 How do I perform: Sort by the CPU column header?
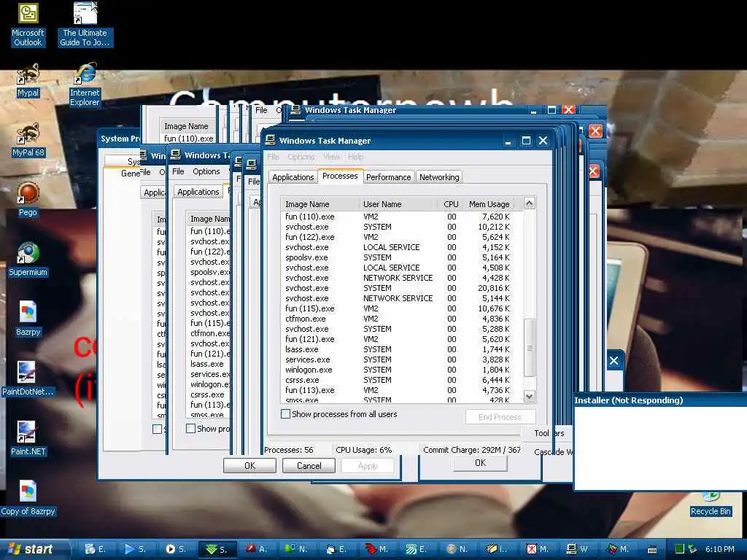point(450,204)
